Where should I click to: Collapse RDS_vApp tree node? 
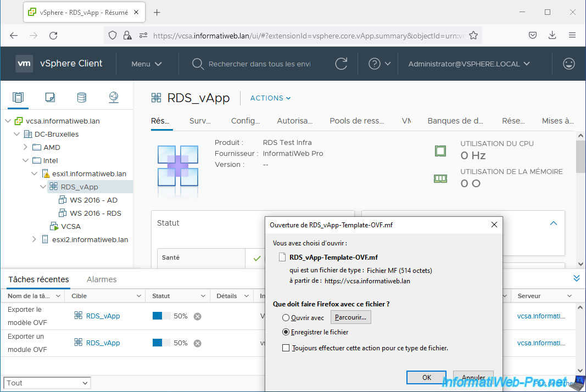[43, 187]
